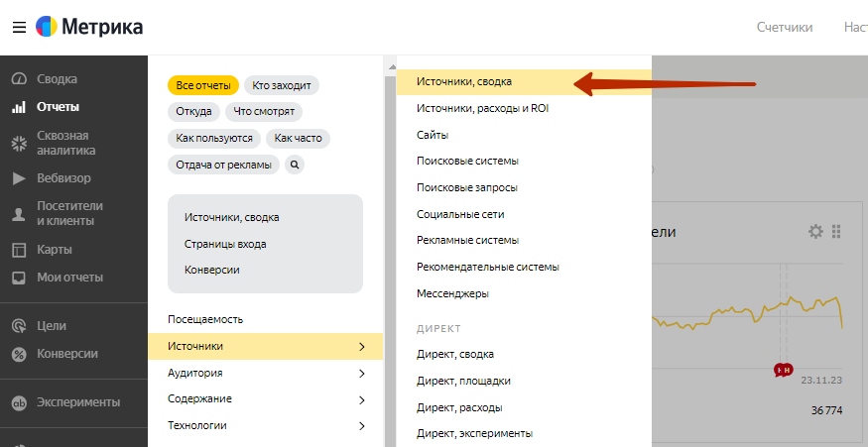Image resolution: width=868 pixels, height=447 pixels.
Task: Go to Счетчики in top navigation
Action: 785,27
